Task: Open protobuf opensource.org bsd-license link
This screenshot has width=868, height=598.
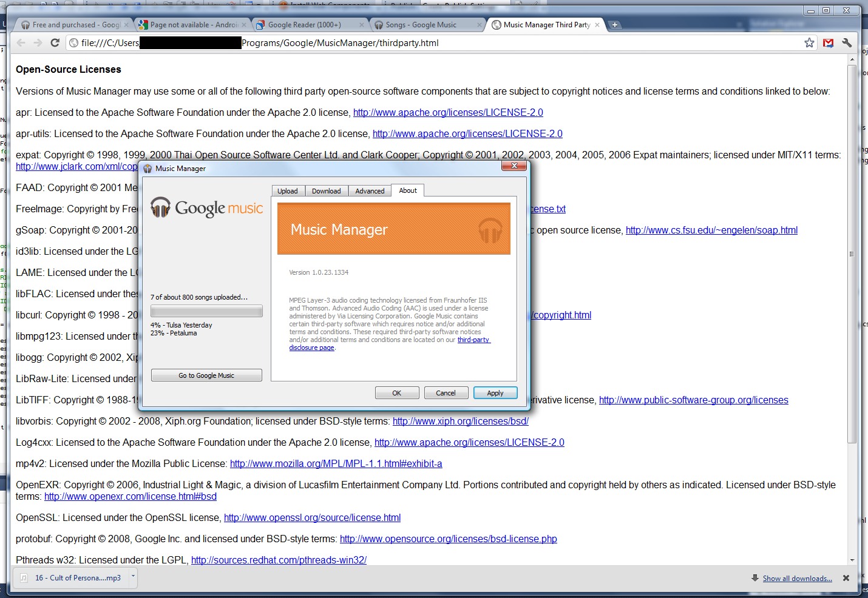Action: (449, 539)
